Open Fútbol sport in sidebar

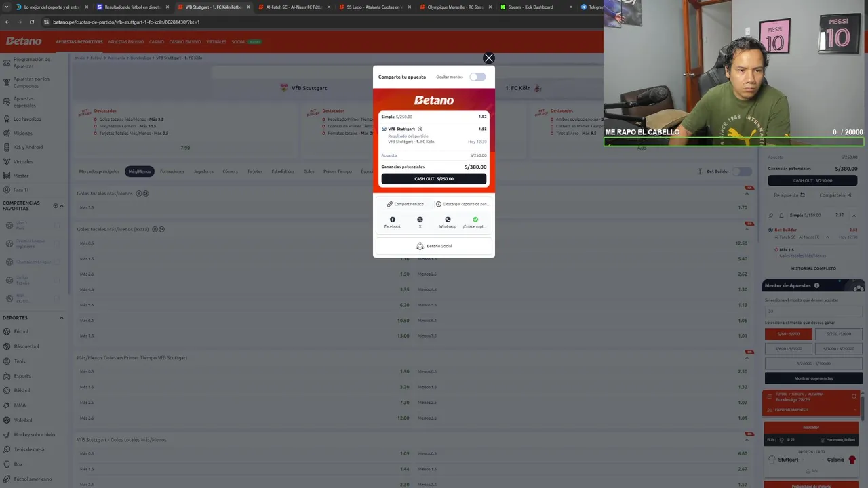click(x=21, y=332)
